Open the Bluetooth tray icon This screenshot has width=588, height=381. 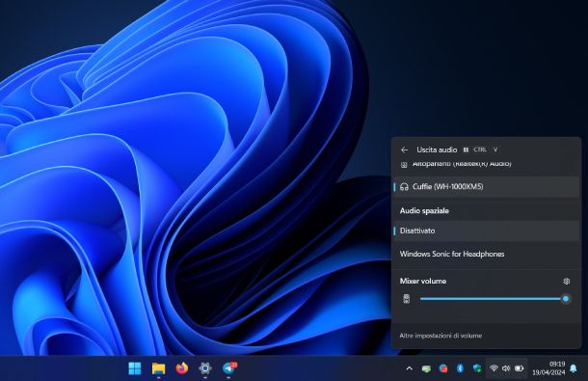tap(460, 368)
